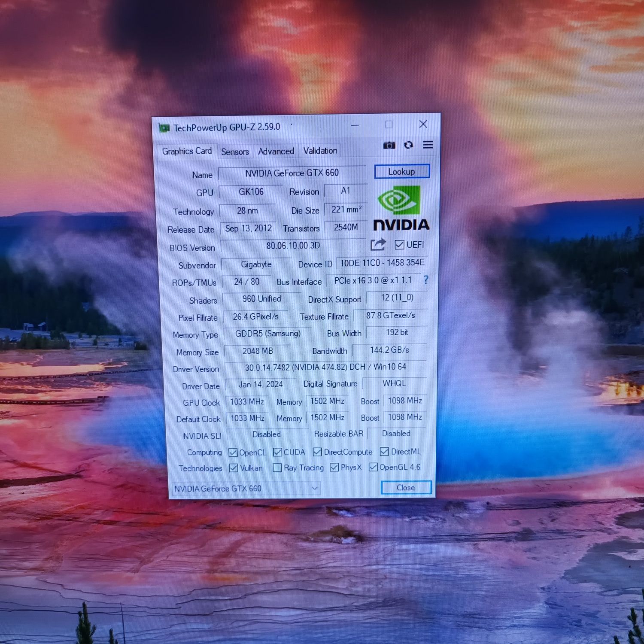Screen dimensions: 644x644
Task: Select the Graphics Card tab
Action: [x=187, y=151]
